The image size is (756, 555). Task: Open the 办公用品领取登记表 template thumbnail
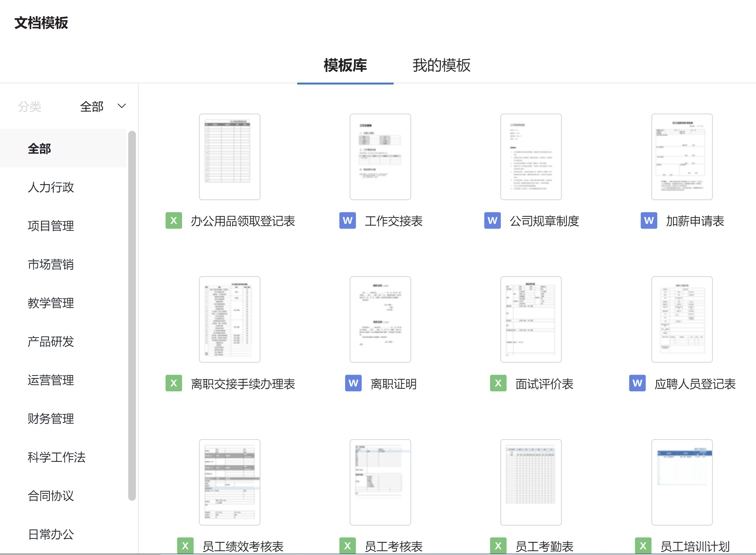click(x=230, y=157)
